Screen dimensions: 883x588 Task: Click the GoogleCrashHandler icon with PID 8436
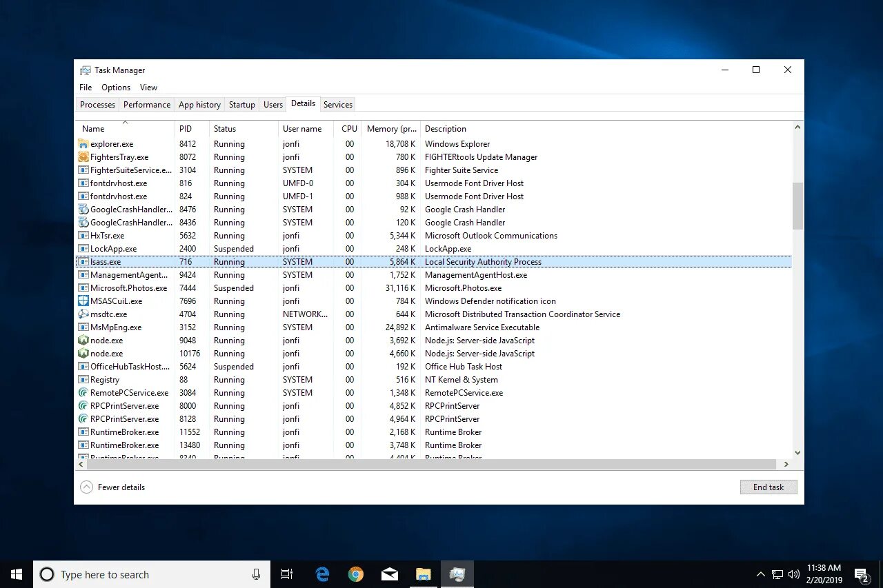tap(83, 223)
